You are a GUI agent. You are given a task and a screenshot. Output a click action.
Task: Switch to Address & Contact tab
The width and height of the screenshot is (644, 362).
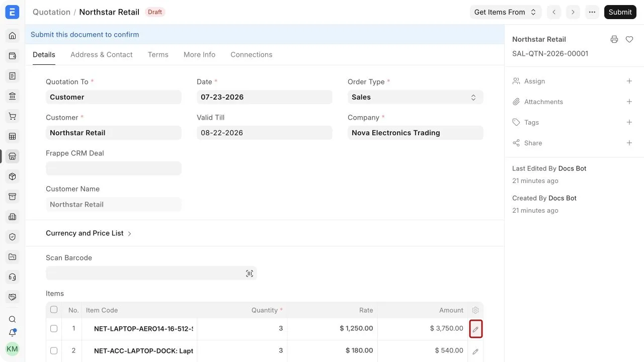pyautogui.click(x=102, y=54)
